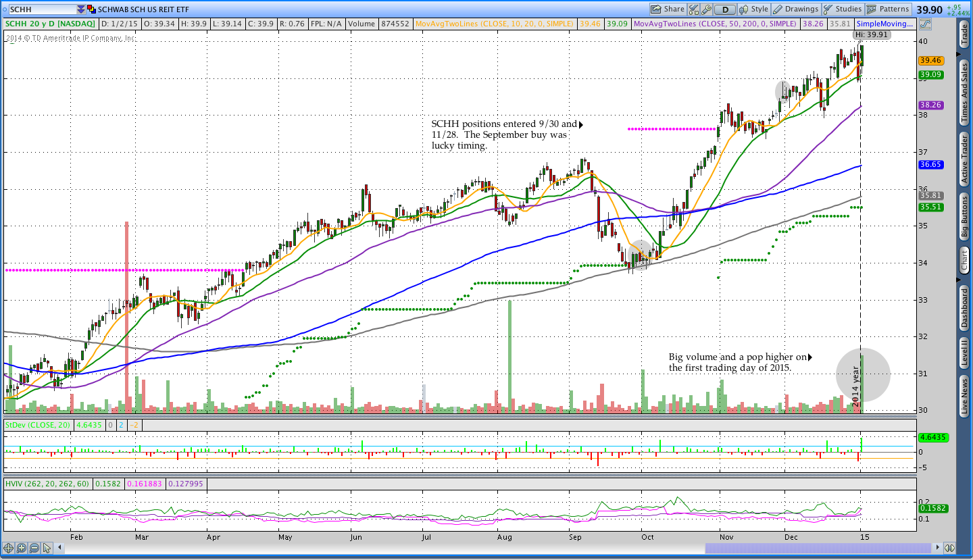Click the green 0.1582 HVIV value bubble
Screen dimensions: 973x560
[x=934, y=508]
